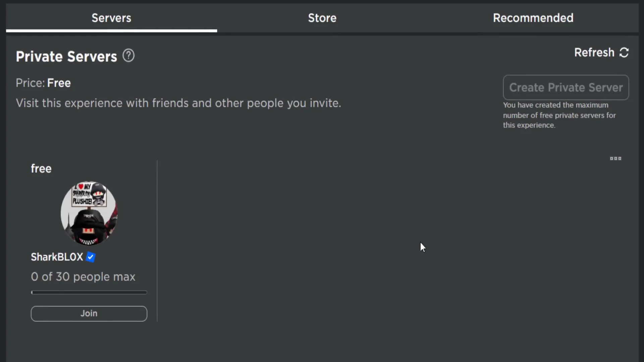Screen dimensions: 644x362
Task: Click the SharkBLOX avatar thumbnail
Action: (89, 213)
